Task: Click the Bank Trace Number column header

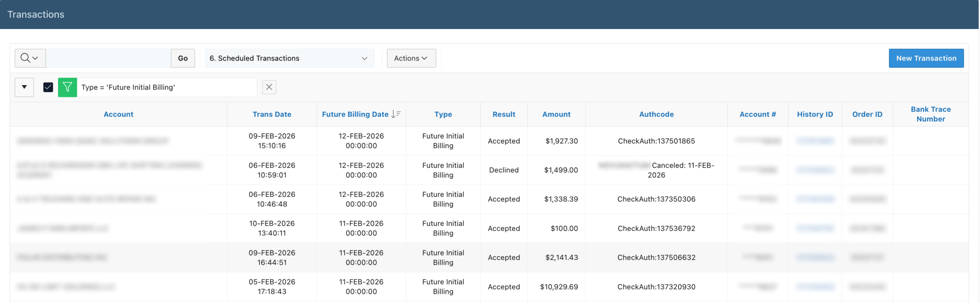Action: tap(930, 114)
